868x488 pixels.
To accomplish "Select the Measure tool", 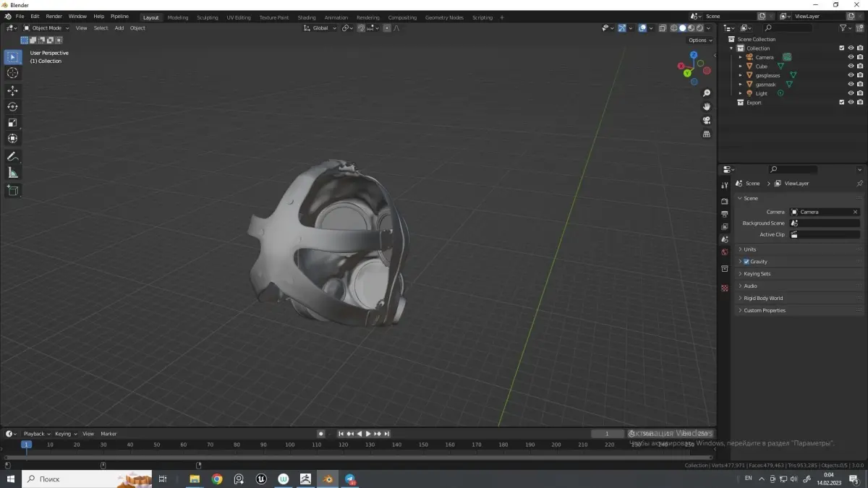I will click(x=12, y=172).
